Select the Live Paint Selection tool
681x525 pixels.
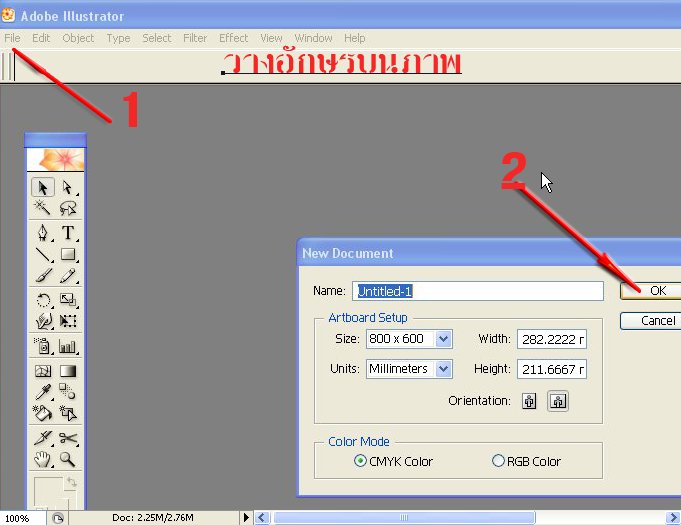pyautogui.click(x=67, y=413)
